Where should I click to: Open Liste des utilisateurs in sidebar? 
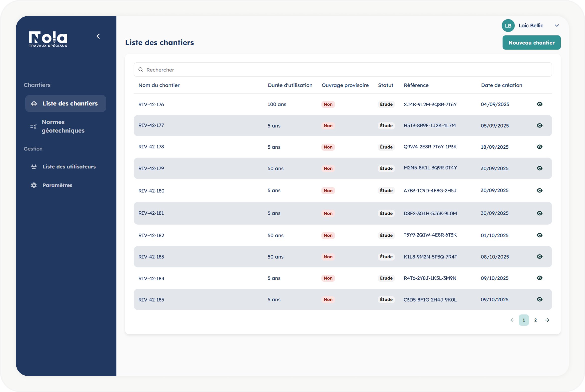pos(69,167)
